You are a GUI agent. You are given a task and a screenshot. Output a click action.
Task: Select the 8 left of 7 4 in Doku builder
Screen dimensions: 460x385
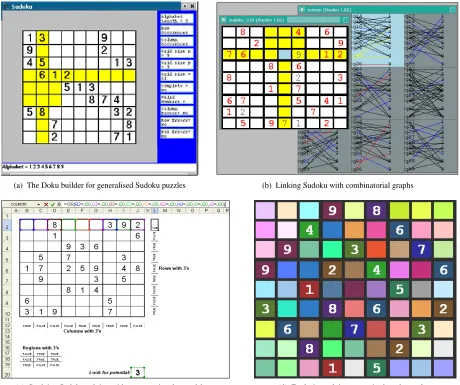tap(92, 100)
